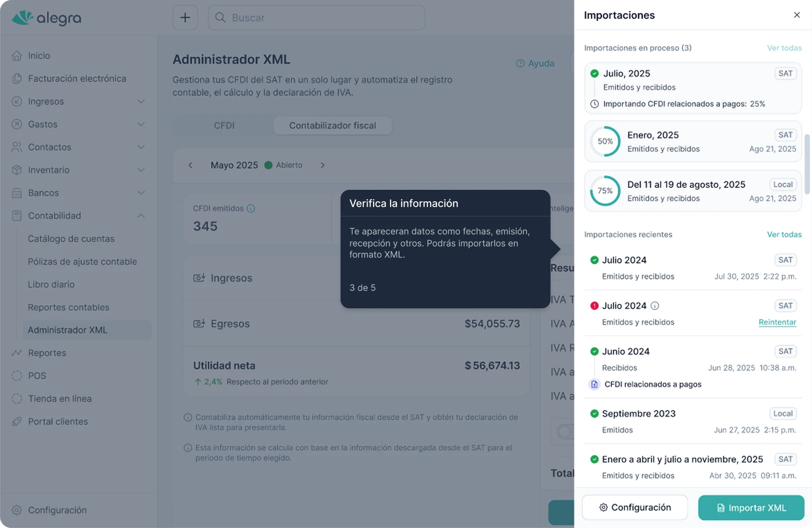Collapse the Contabilidad section

tap(141, 216)
